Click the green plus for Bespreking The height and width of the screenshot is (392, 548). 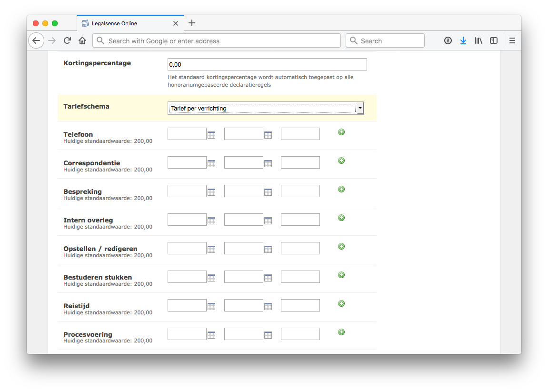point(341,189)
